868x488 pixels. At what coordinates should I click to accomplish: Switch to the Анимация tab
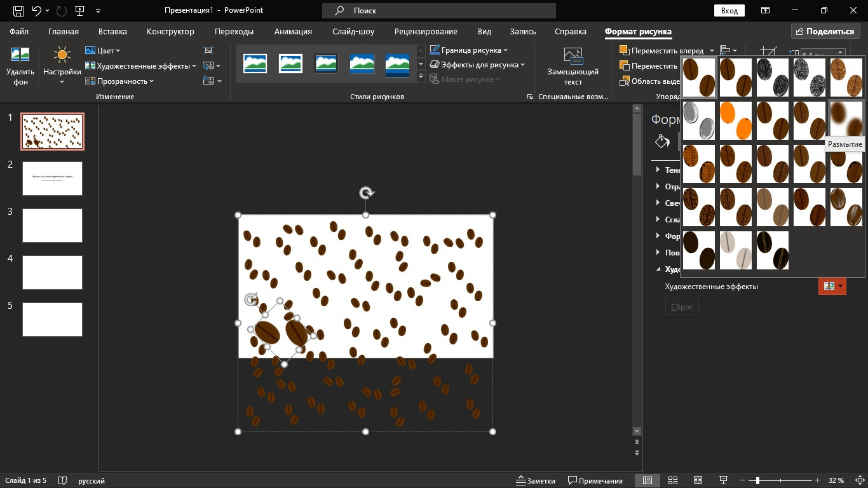(x=293, y=31)
